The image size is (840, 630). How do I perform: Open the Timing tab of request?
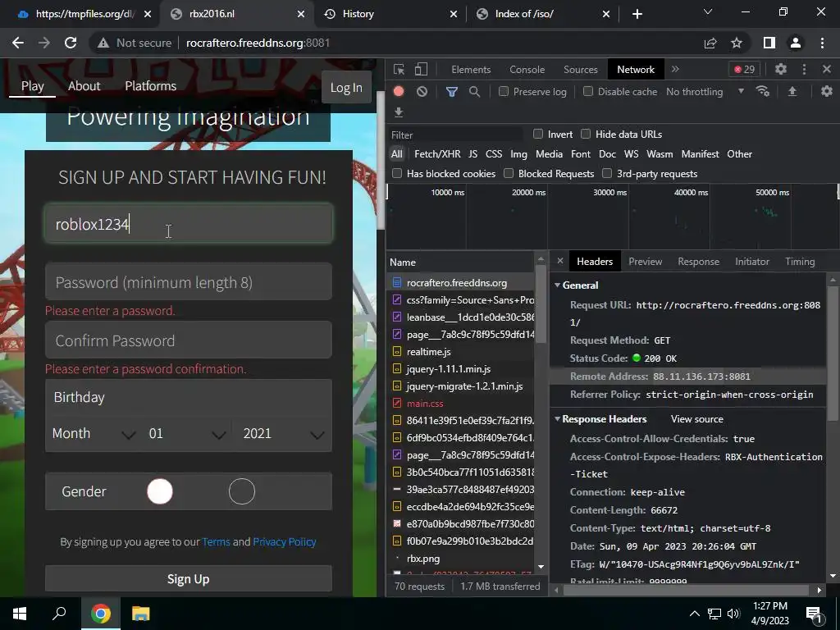tap(800, 262)
